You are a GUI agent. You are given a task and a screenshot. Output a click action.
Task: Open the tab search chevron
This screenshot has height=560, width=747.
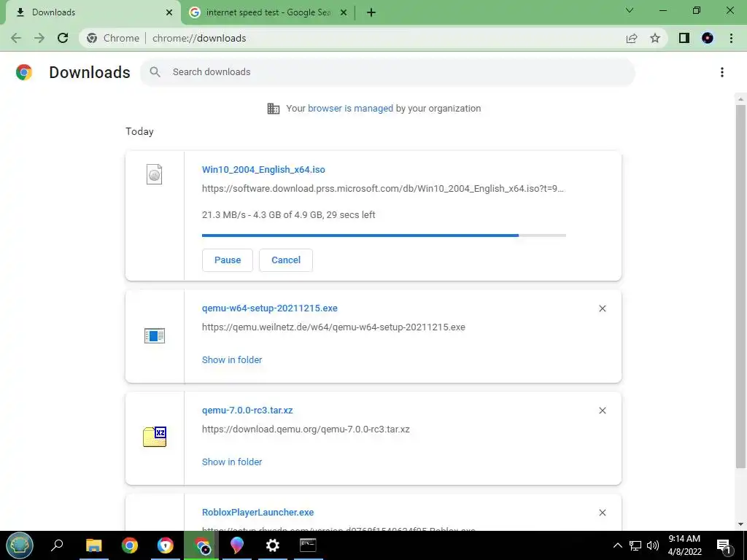click(630, 10)
